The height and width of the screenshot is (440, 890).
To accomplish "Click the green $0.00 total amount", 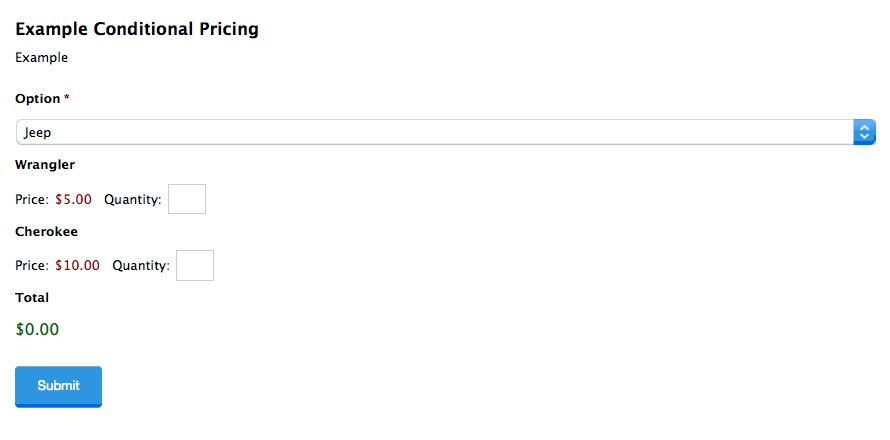I will (x=37, y=329).
